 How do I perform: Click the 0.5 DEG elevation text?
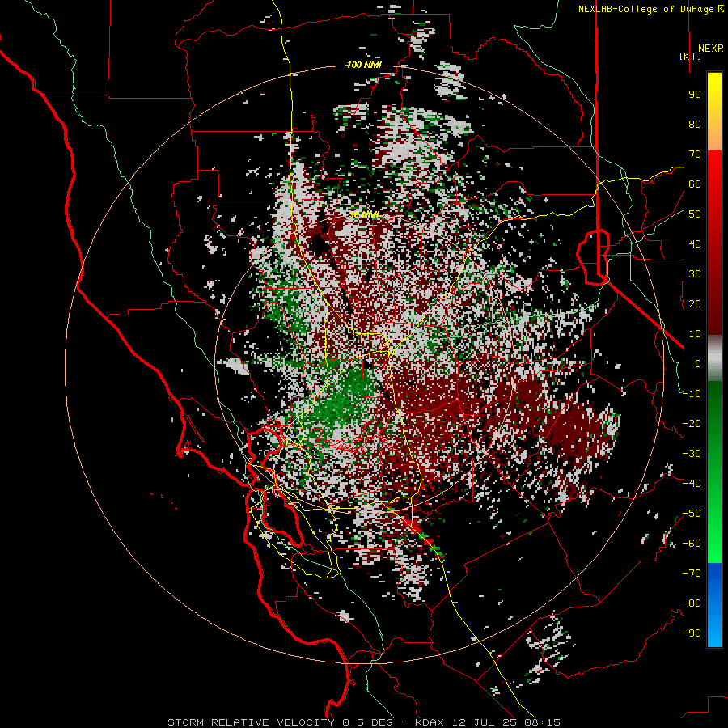pyautogui.click(x=368, y=722)
